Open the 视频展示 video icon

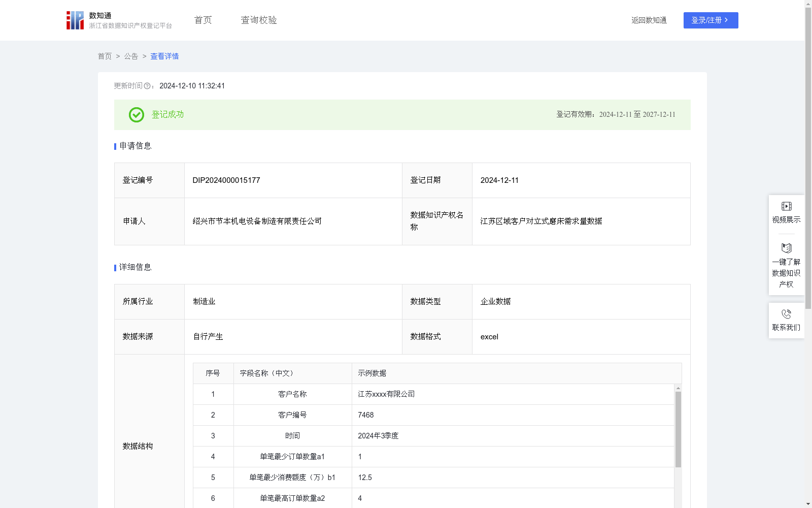click(x=786, y=206)
